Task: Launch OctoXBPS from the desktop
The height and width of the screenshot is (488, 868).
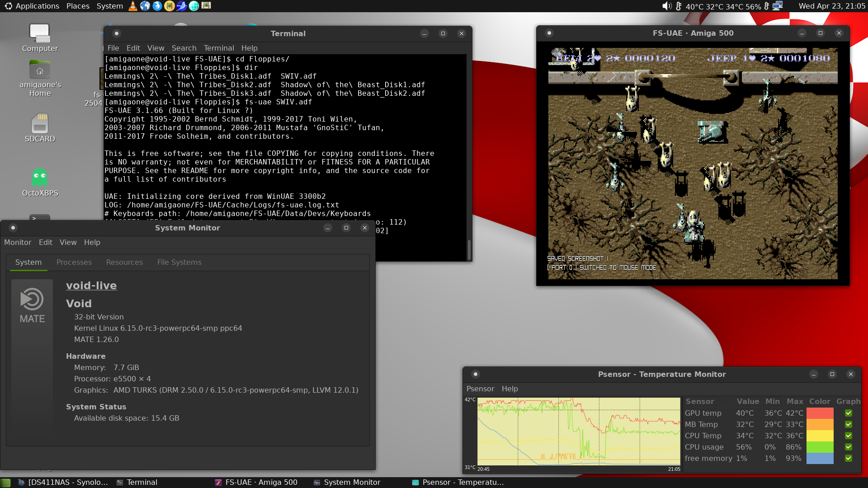Action: pos(40,182)
